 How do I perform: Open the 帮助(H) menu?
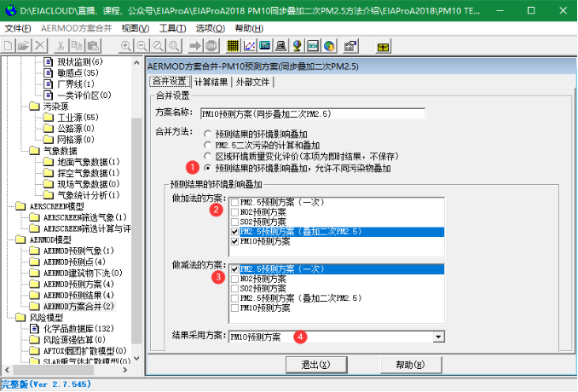[x=249, y=28]
